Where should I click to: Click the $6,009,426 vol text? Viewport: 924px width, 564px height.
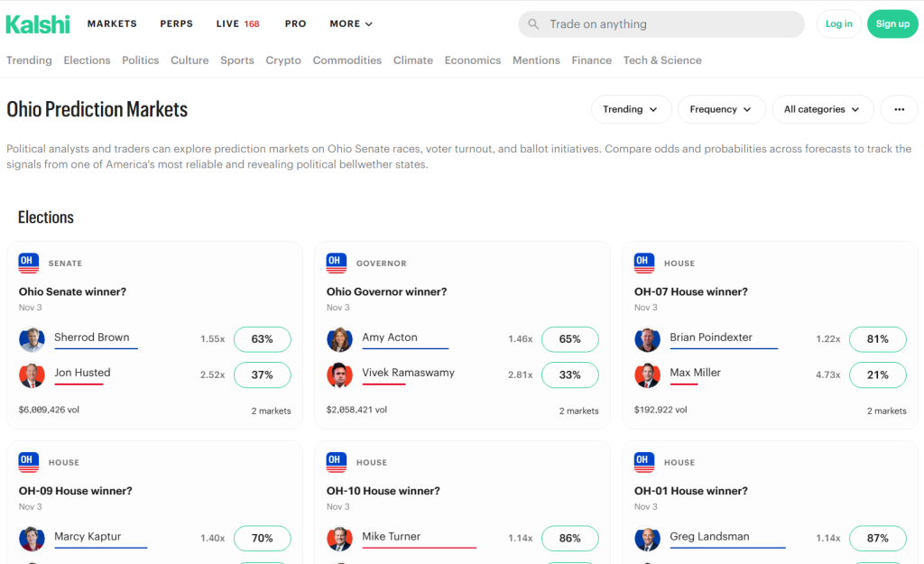[x=49, y=410]
